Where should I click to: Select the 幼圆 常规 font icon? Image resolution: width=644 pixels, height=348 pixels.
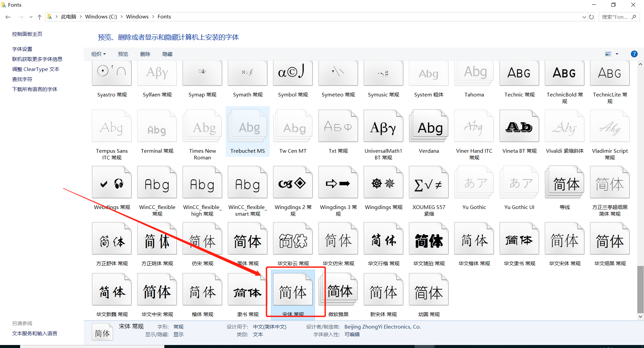(429, 289)
